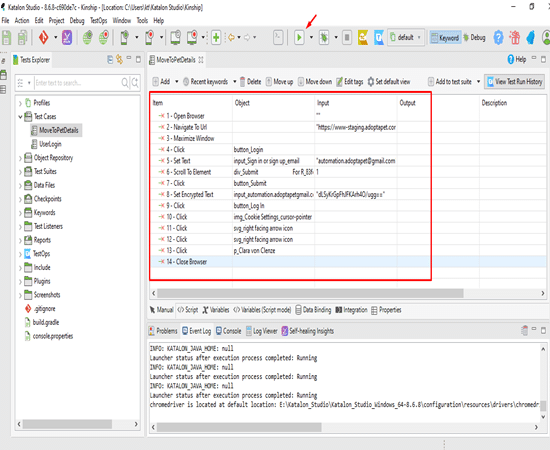Open the TestOps menu
This screenshot has width=550, height=450.
pos(99,20)
